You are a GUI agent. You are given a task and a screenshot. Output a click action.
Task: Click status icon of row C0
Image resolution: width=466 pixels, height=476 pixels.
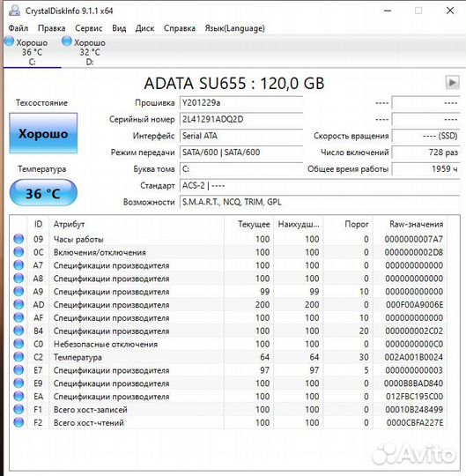(x=18, y=344)
